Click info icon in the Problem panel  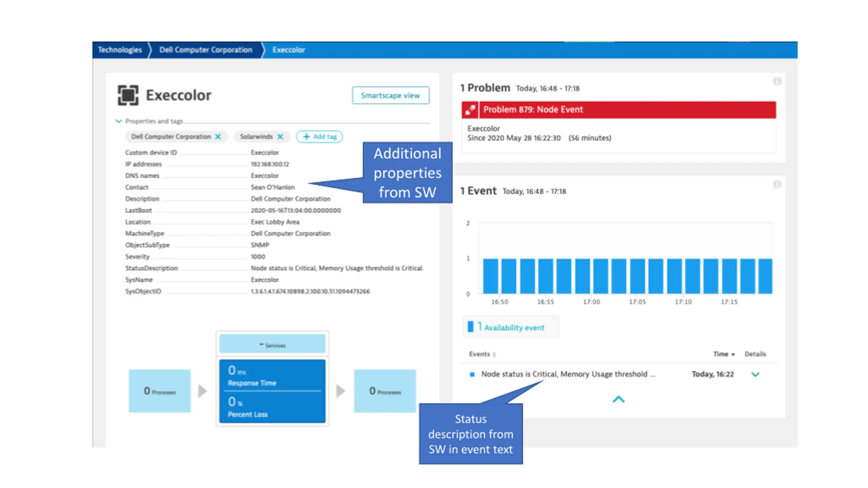(777, 81)
